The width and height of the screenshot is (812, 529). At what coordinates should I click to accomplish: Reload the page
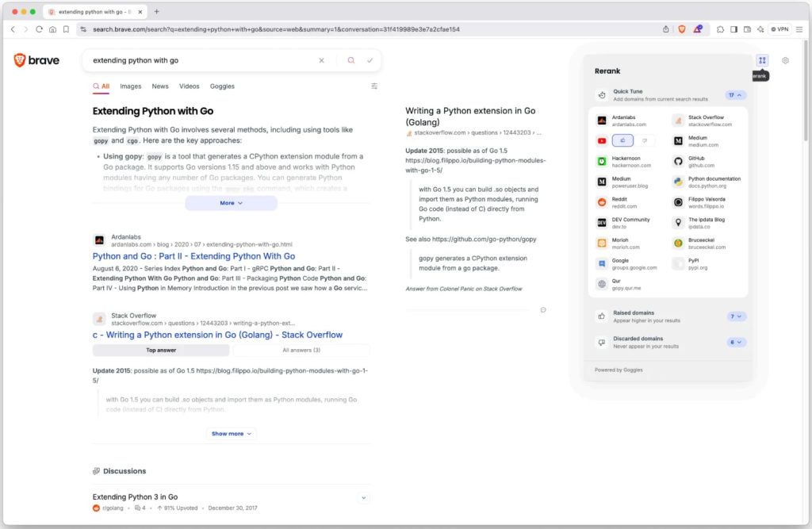tap(40, 29)
